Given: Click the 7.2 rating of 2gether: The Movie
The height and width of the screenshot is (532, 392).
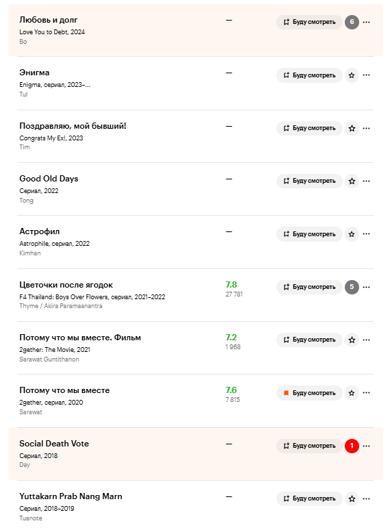Looking at the screenshot, I should 231,338.
